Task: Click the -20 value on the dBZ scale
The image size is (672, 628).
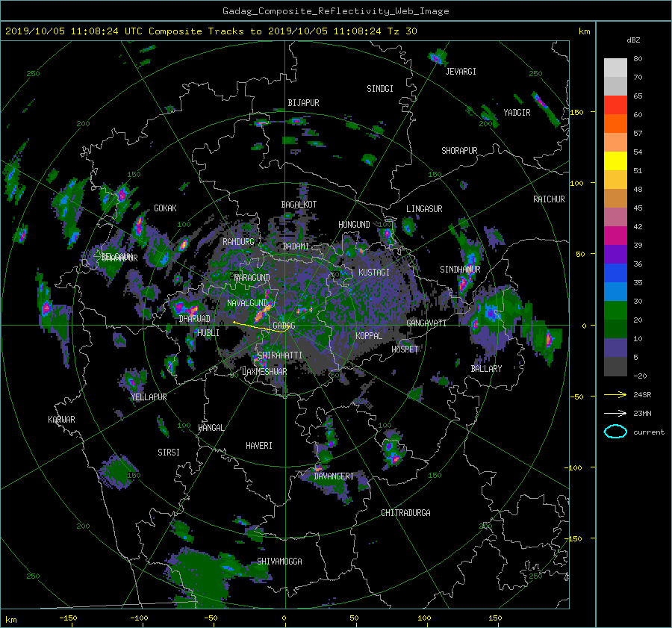Action: (x=640, y=376)
